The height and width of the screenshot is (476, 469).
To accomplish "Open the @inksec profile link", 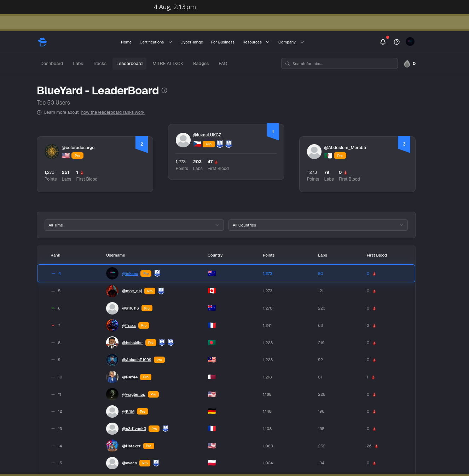I will (130, 274).
